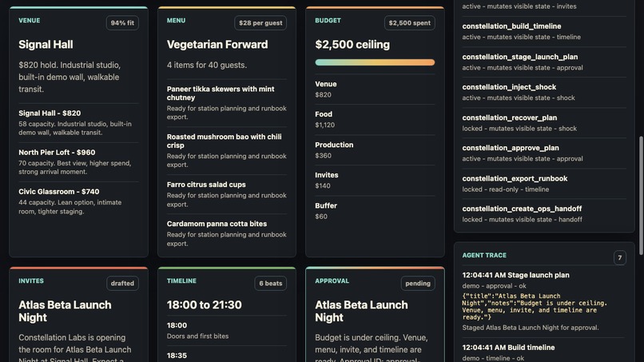This screenshot has width=644, height=362.
Task: Click the 94% fit badge on Venue card
Action: pos(122,23)
